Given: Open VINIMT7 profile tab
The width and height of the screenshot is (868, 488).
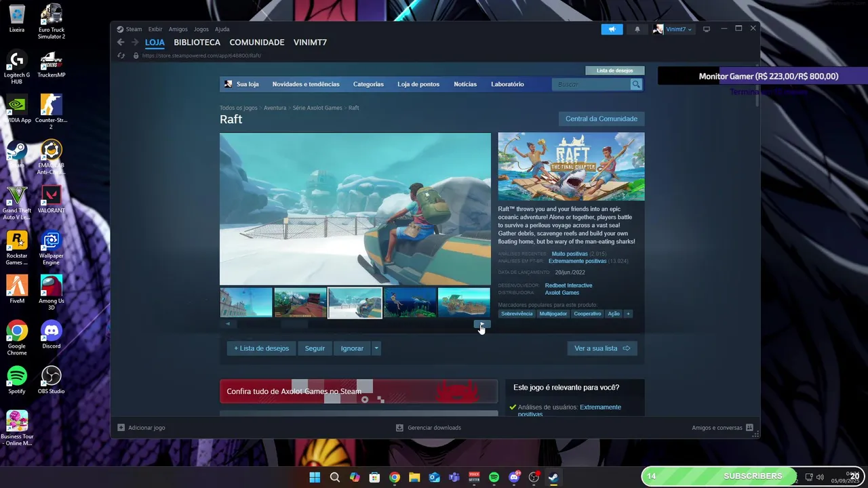Looking at the screenshot, I should coord(310,42).
